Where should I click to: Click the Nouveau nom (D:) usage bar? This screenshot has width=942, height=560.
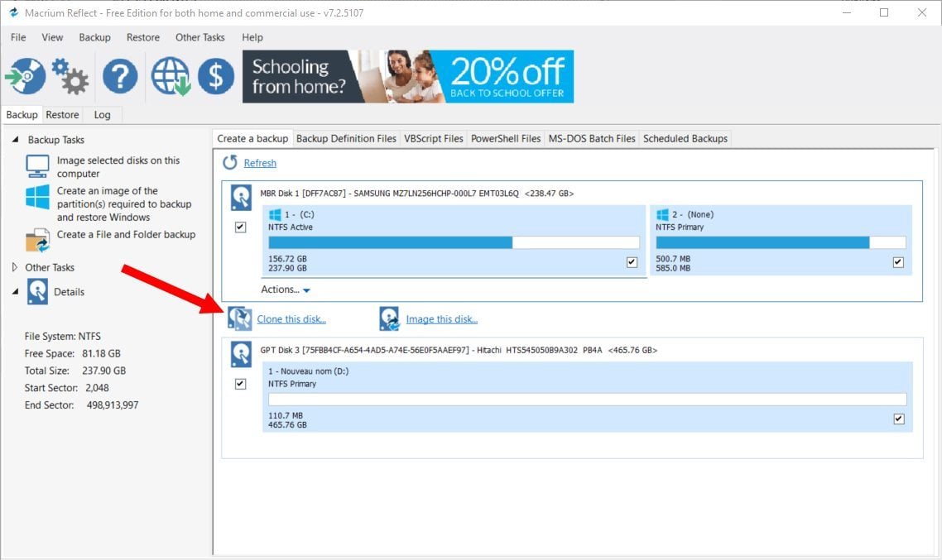[x=587, y=400]
